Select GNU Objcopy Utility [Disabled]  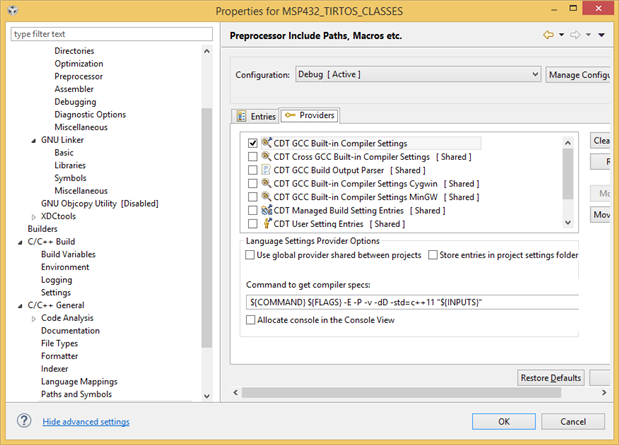tap(99, 203)
